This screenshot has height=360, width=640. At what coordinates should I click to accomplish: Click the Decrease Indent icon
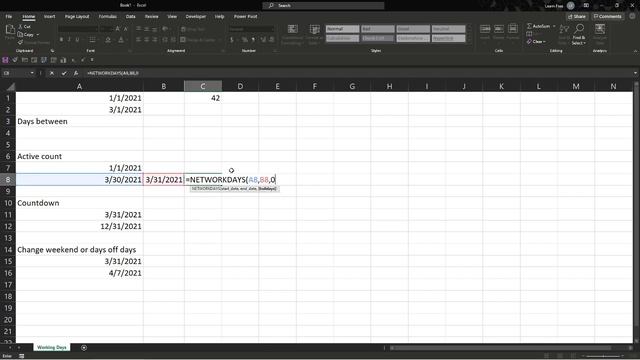(165, 40)
